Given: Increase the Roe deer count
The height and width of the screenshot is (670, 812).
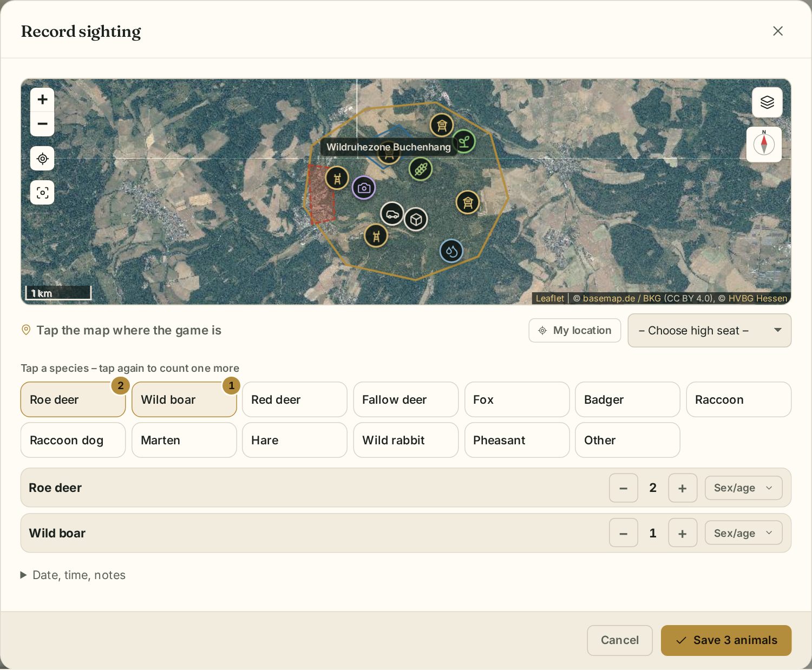Looking at the screenshot, I should [683, 488].
